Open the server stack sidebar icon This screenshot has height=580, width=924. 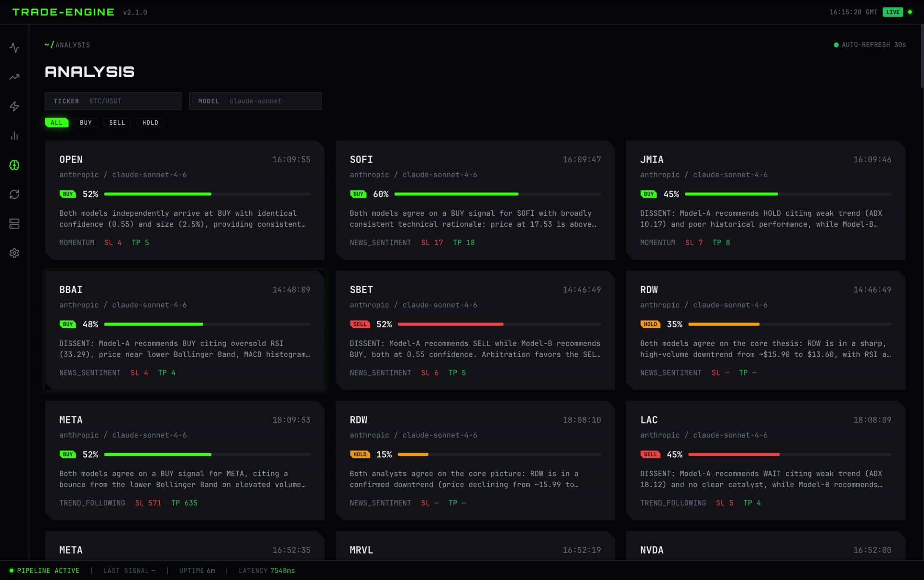(x=14, y=224)
